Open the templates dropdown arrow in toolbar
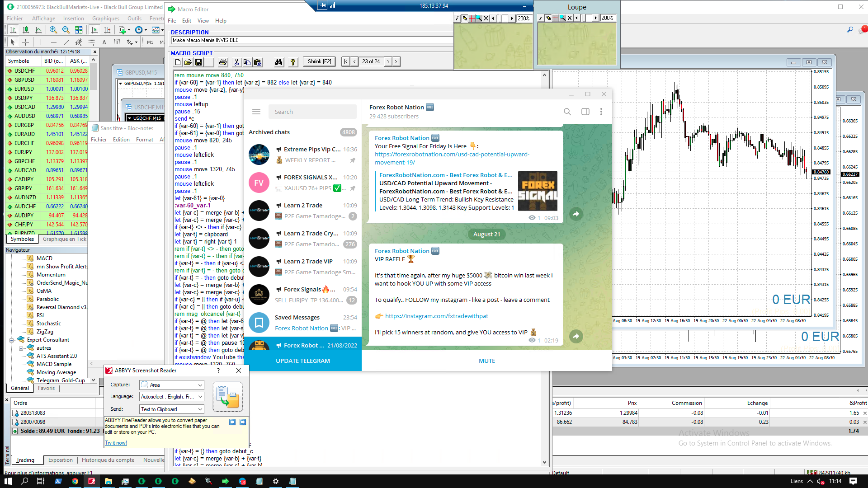868x488 pixels. [162, 30]
